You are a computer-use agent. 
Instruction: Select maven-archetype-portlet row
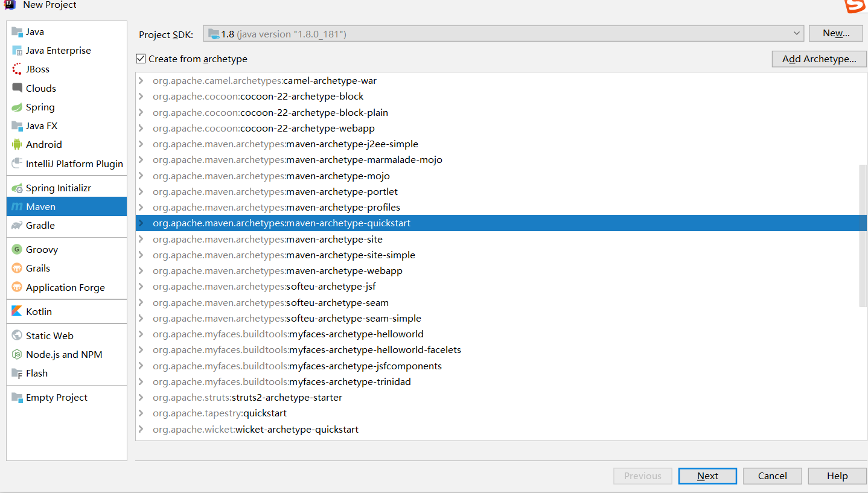[x=501, y=192]
